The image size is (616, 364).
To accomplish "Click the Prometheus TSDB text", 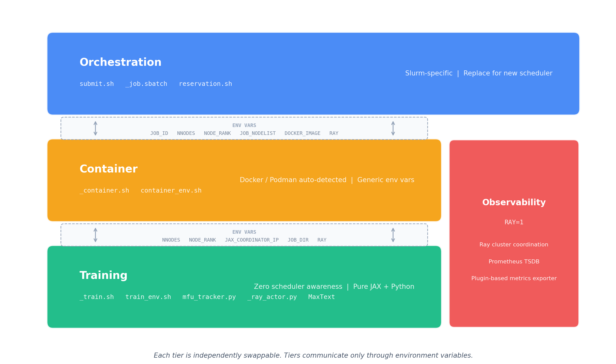I will [x=514, y=262].
